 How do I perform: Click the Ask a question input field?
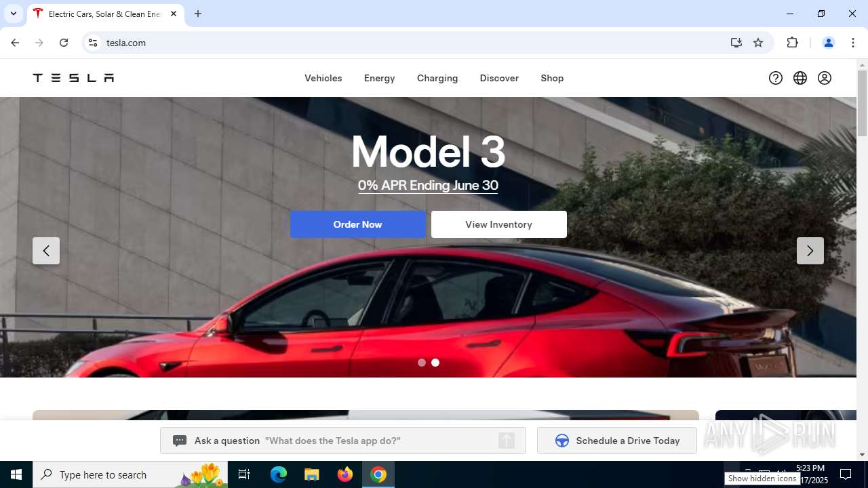[343, 441]
